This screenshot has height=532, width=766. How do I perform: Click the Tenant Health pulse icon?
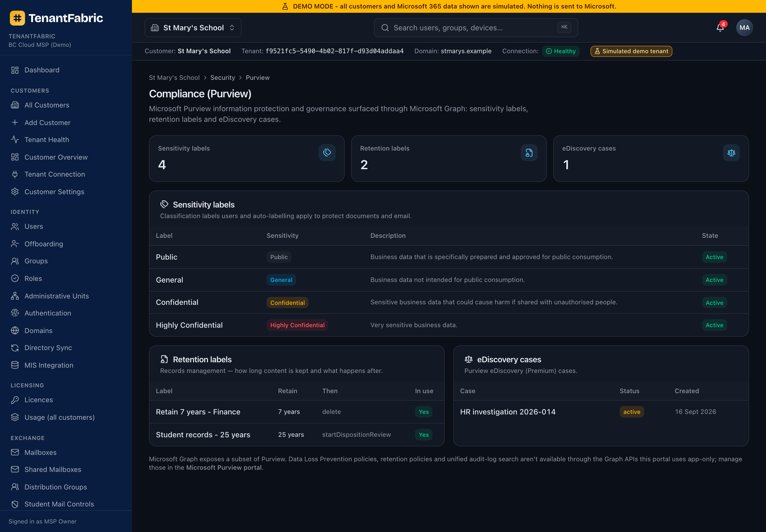pos(15,140)
